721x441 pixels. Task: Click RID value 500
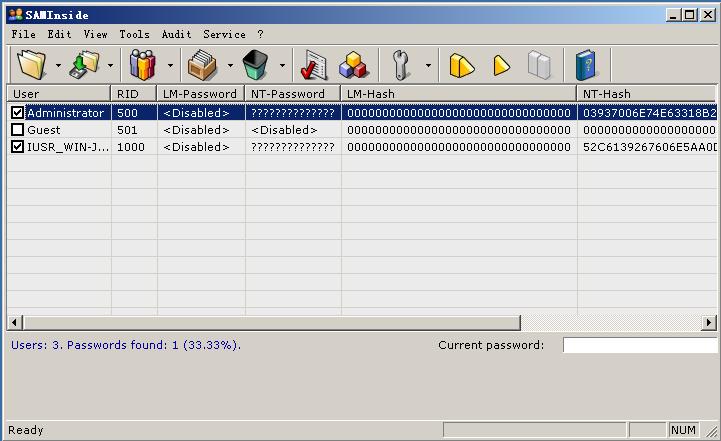click(x=127, y=113)
